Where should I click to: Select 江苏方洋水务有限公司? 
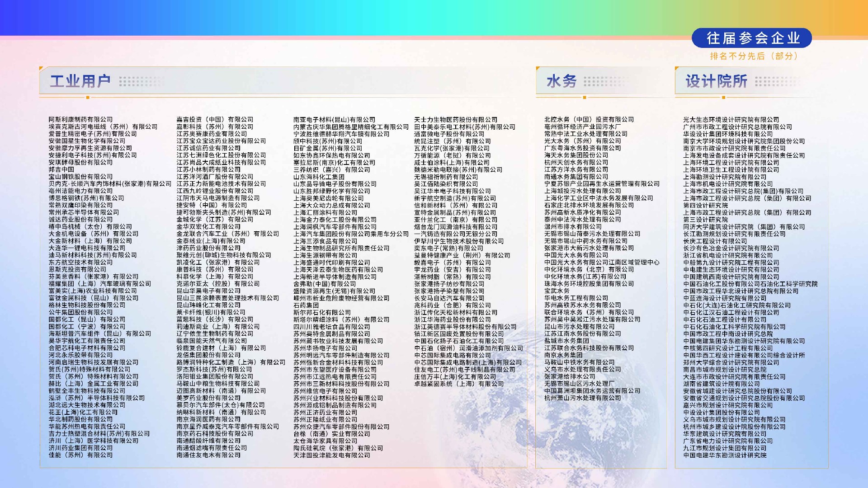click(x=577, y=169)
